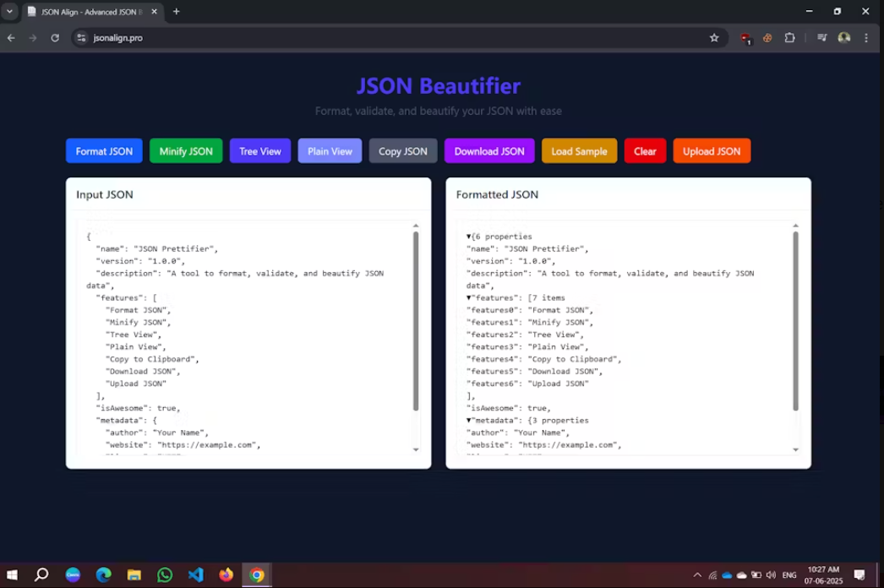Click the Input JSON scroll down arrow
884x588 pixels.
pyautogui.click(x=416, y=449)
